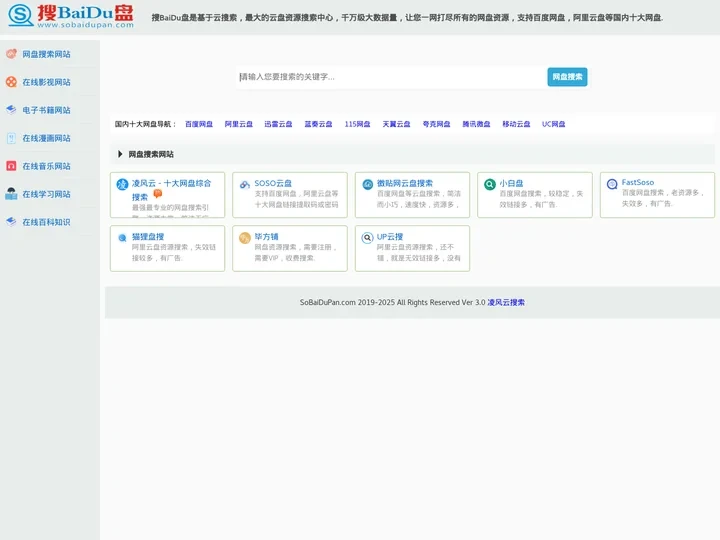Viewport: 720px width, 540px height.
Task: Click the 猫狸盘搜 card icon
Action: click(122, 238)
